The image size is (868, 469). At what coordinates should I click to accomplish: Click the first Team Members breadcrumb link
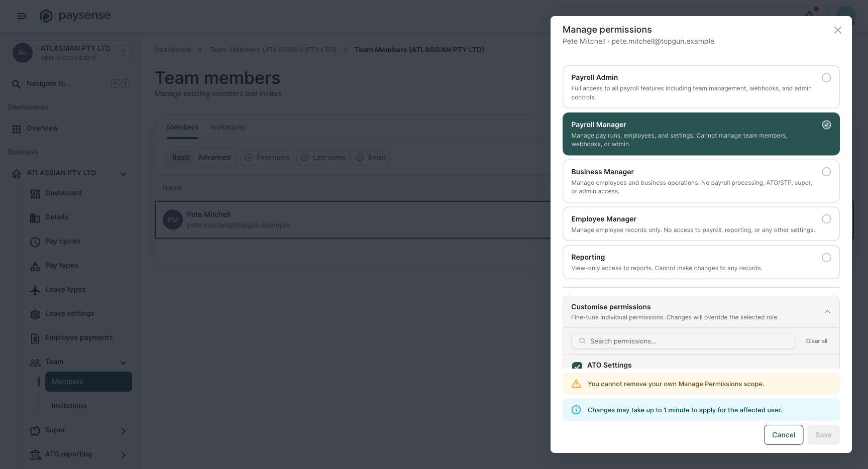(x=273, y=50)
